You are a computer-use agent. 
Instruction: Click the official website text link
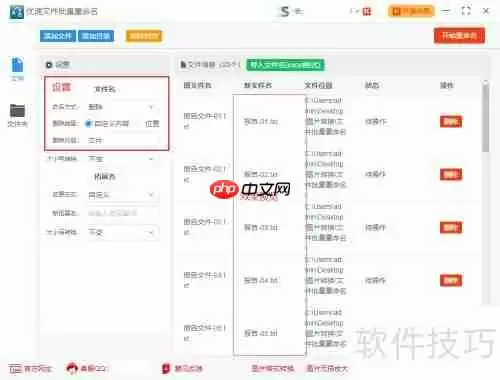tap(38, 368)
